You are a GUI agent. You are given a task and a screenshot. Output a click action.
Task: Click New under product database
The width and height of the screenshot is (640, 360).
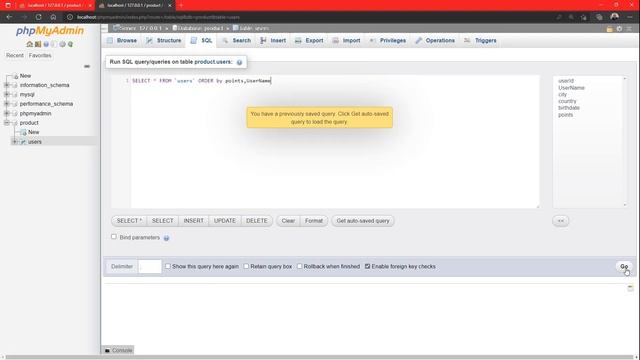click(x=33, y=132)
